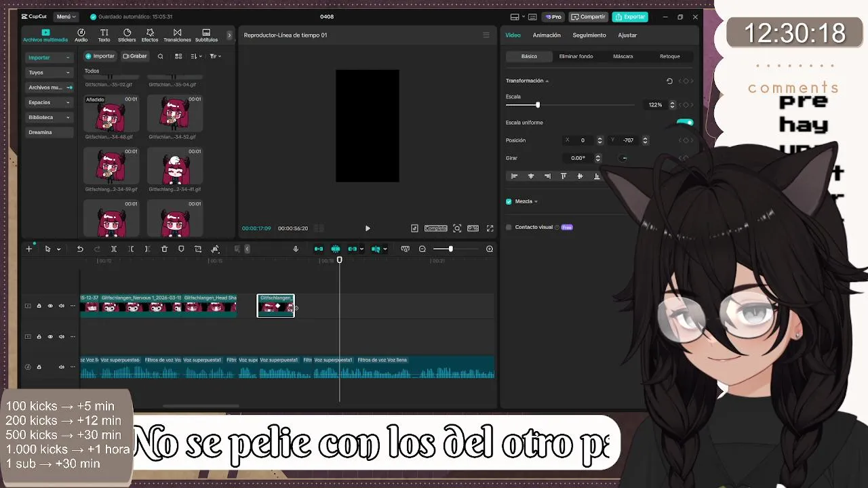Lock the audio track

[39, 367]
